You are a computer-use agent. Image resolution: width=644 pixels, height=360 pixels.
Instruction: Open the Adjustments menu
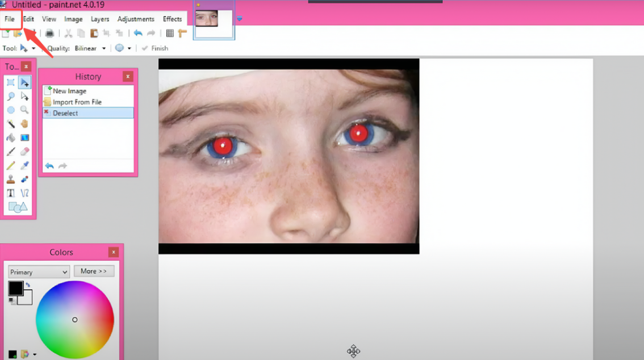[x=136, y=19]
